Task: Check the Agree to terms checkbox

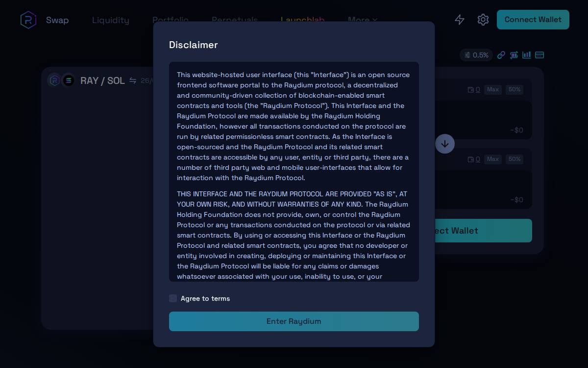Action: point(173,298)
